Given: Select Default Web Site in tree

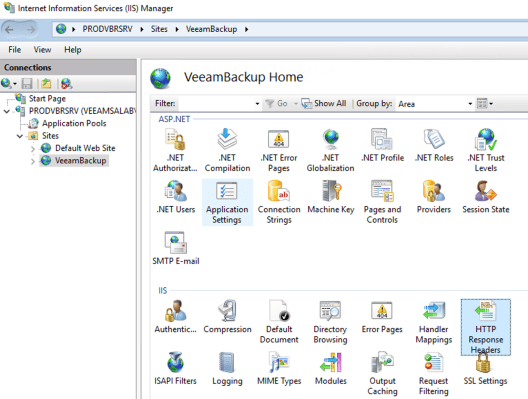Looking at the screenshot, I should coord(85,148).
